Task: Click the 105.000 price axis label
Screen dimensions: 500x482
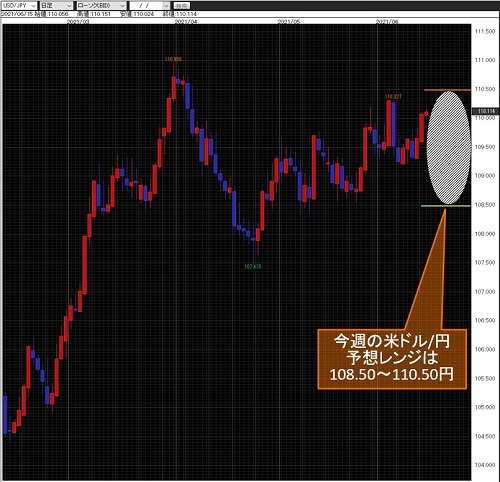Action: (485, 407)
